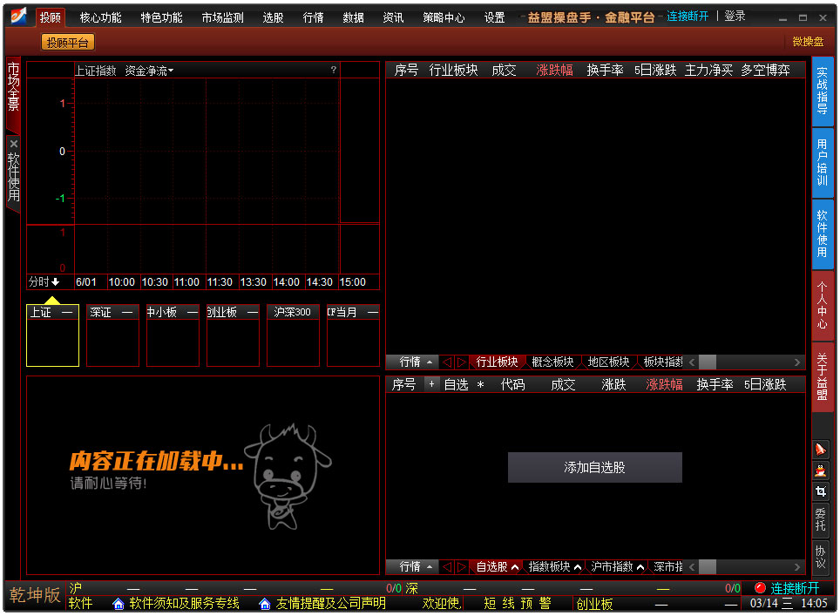Expand the 指数板块 tab chevron
Screen dimensions: 840x616
coord(578,567)
